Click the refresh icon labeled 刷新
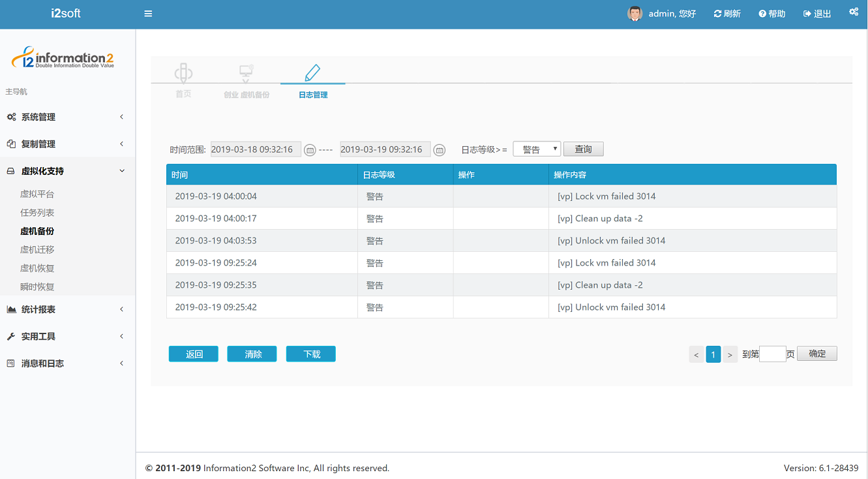Viewport: 868px width, 479px height. point(718,14)
